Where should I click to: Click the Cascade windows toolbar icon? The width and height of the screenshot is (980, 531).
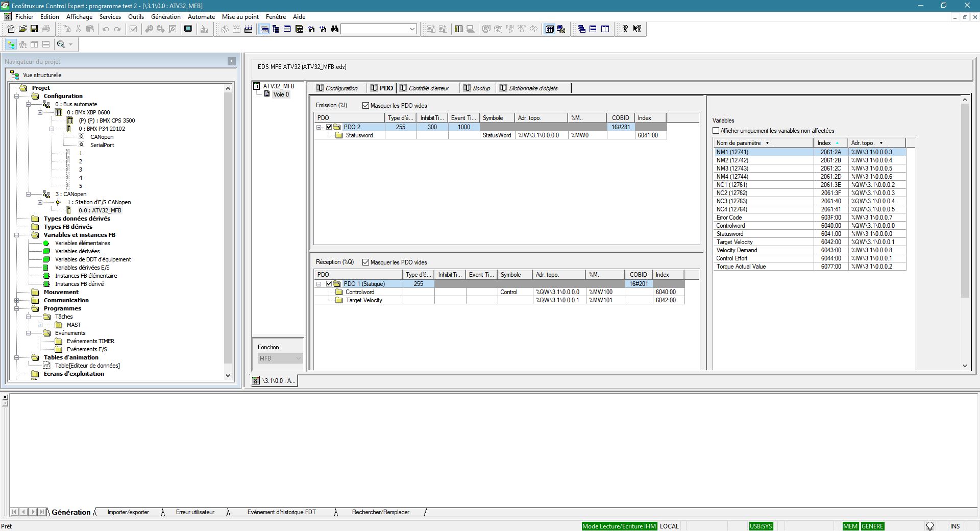[x=581, y=29]
